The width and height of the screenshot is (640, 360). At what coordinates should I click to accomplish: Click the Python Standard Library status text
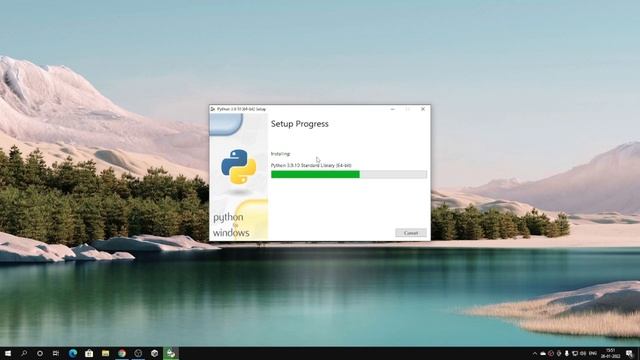(x=311, y=165)
